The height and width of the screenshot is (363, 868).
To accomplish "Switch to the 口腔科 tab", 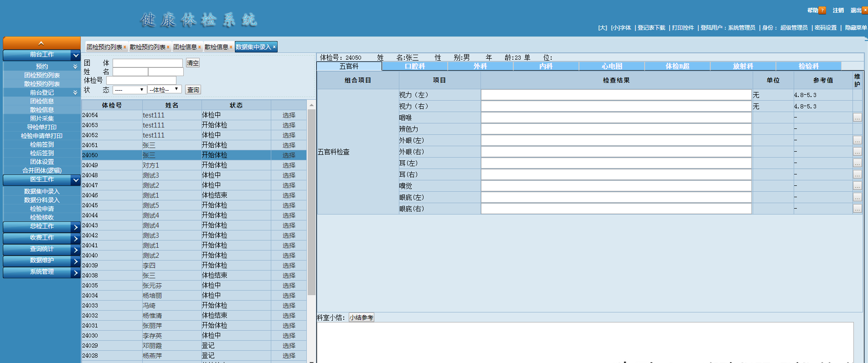I will [414, 66].
